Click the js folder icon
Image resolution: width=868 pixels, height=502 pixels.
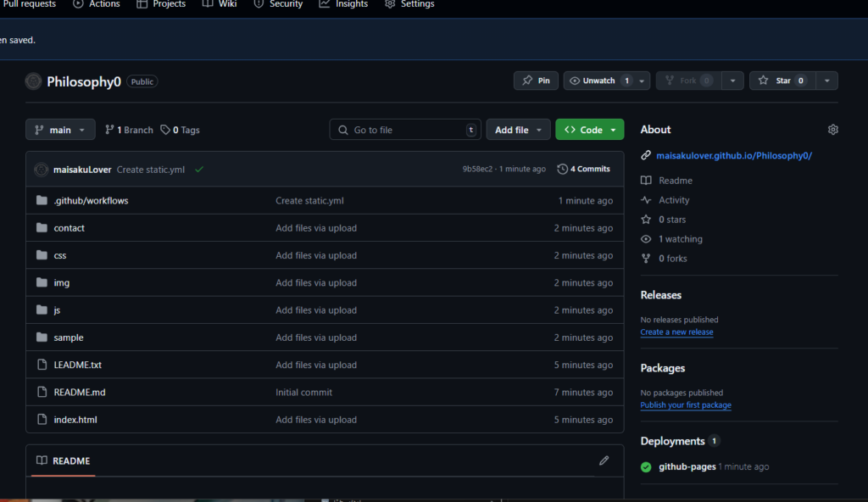pyautogui.click(x=42, y=310)
